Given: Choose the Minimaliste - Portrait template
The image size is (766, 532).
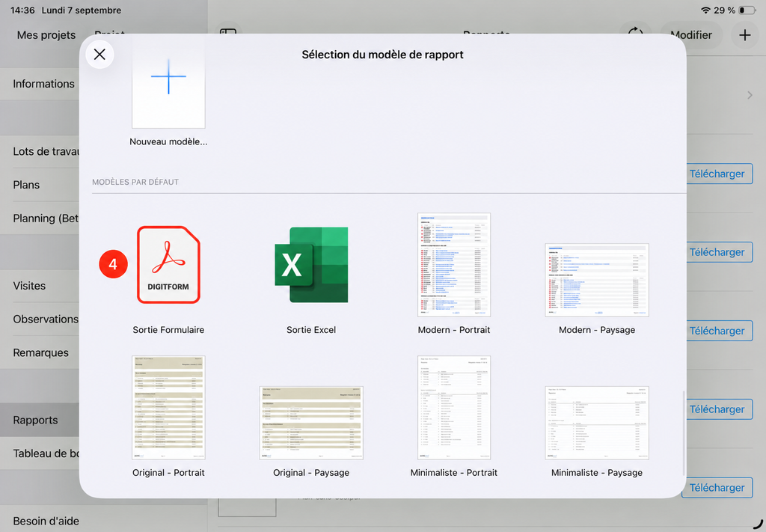Looking at the screenshot, I should [x=454, y=408].
